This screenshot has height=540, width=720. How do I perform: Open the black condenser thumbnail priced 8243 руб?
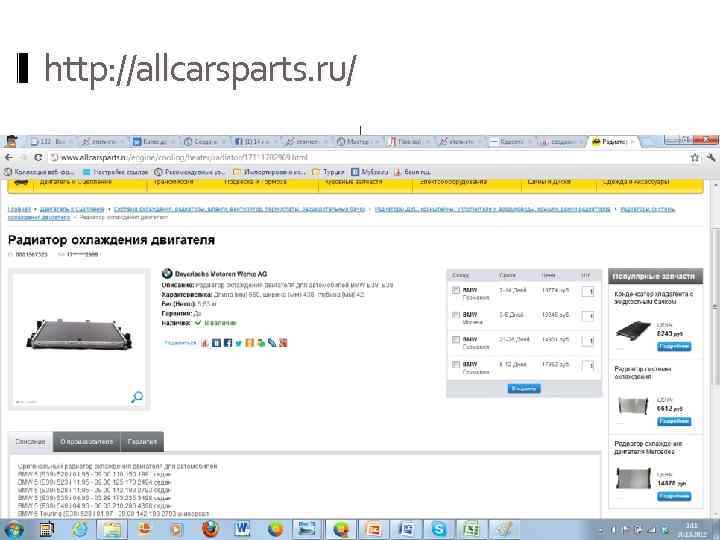[x=633, y=330]
